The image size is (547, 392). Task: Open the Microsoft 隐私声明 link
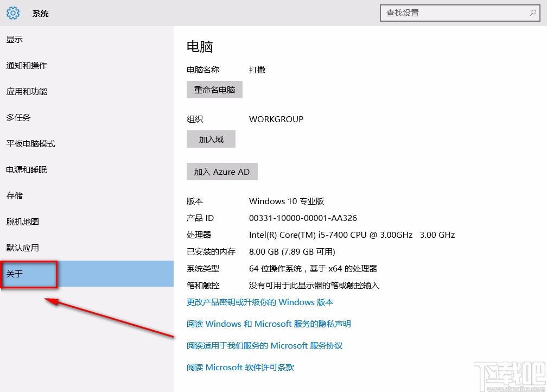269,324
